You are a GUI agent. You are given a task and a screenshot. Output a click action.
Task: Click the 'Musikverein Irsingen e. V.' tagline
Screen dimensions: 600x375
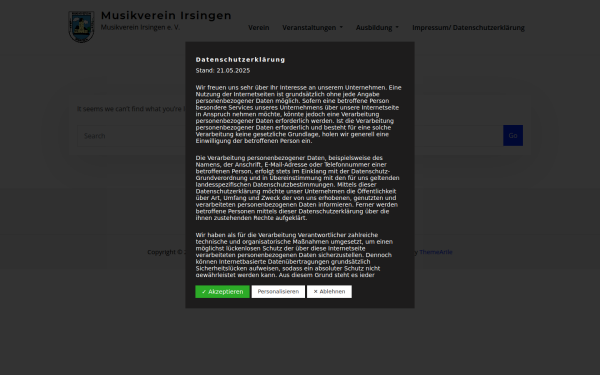140,27
